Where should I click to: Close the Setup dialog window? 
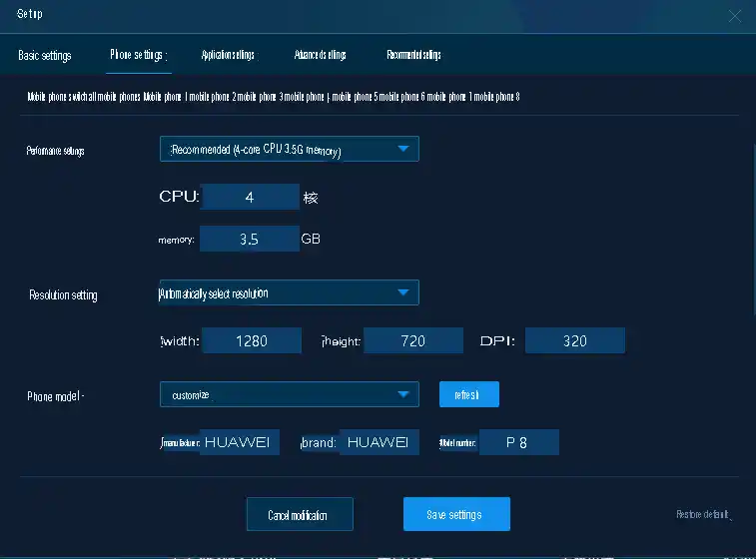click(x=735, y=15)
